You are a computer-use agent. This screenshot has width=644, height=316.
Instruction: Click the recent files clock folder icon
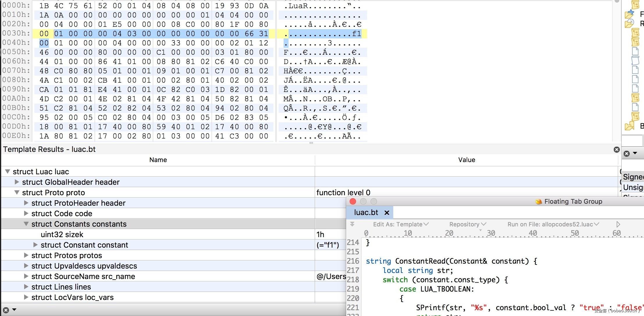tap(630, 23)
